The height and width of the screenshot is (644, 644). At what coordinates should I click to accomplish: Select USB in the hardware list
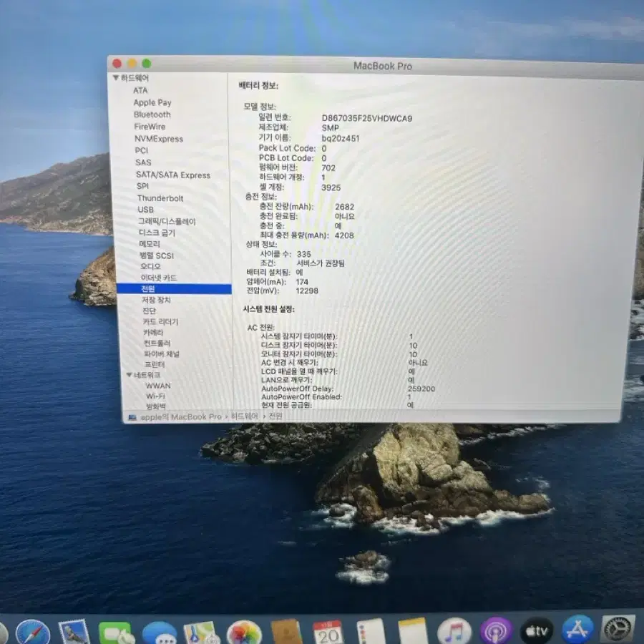tap(146, 210)
